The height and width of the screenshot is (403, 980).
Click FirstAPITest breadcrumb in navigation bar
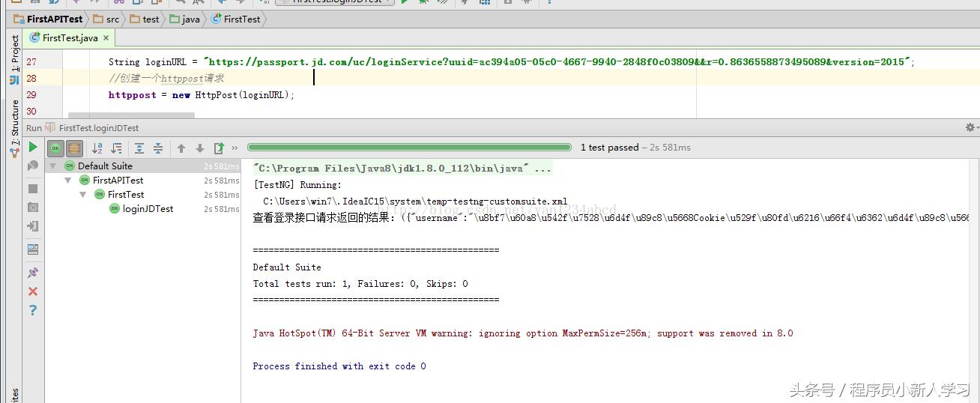(x=48, y=19)
